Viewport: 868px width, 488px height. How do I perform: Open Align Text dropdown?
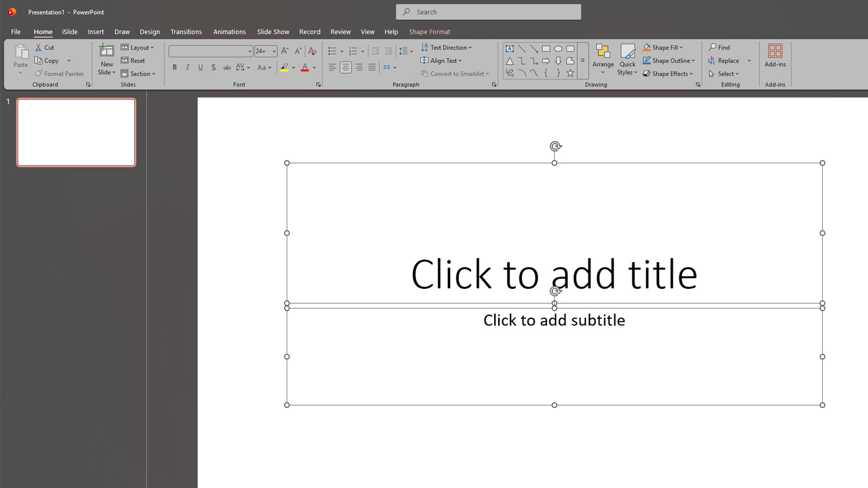[441, 61]
